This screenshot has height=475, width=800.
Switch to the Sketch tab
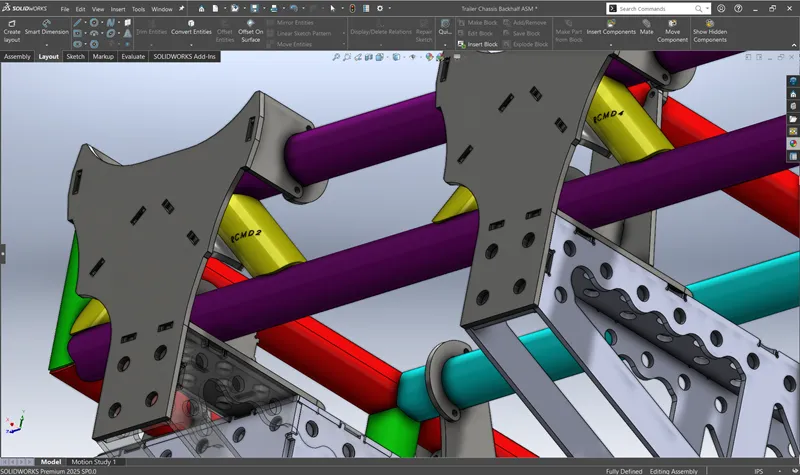click(76, 57)
